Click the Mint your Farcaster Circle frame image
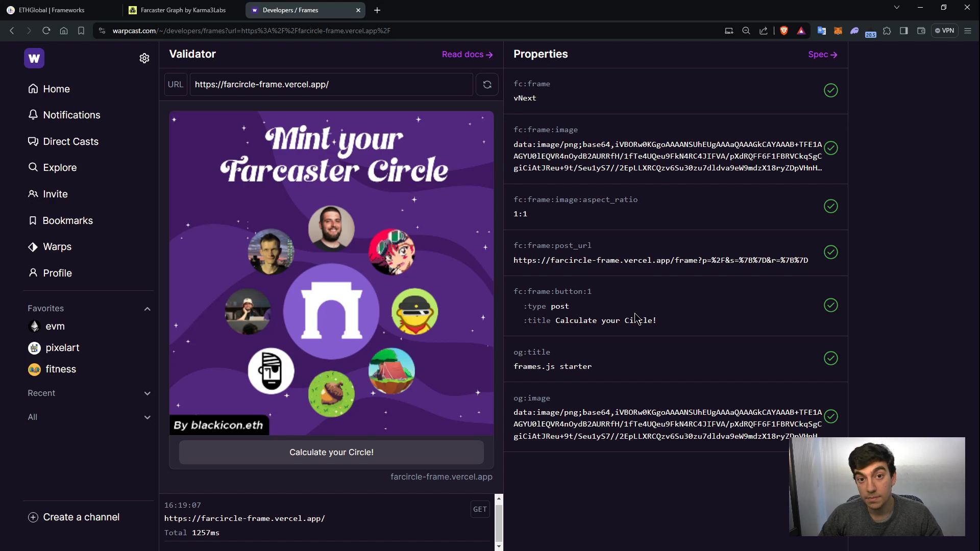 click(x=331, y=273)
